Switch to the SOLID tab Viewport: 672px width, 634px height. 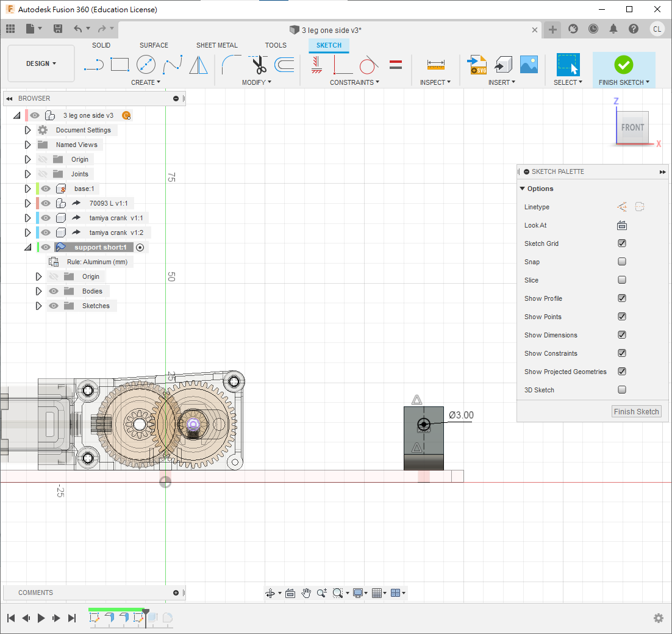[x=101, y=45]
